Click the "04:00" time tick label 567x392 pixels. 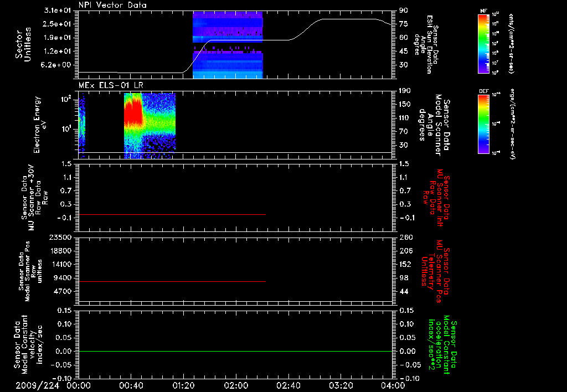(393, 385)
